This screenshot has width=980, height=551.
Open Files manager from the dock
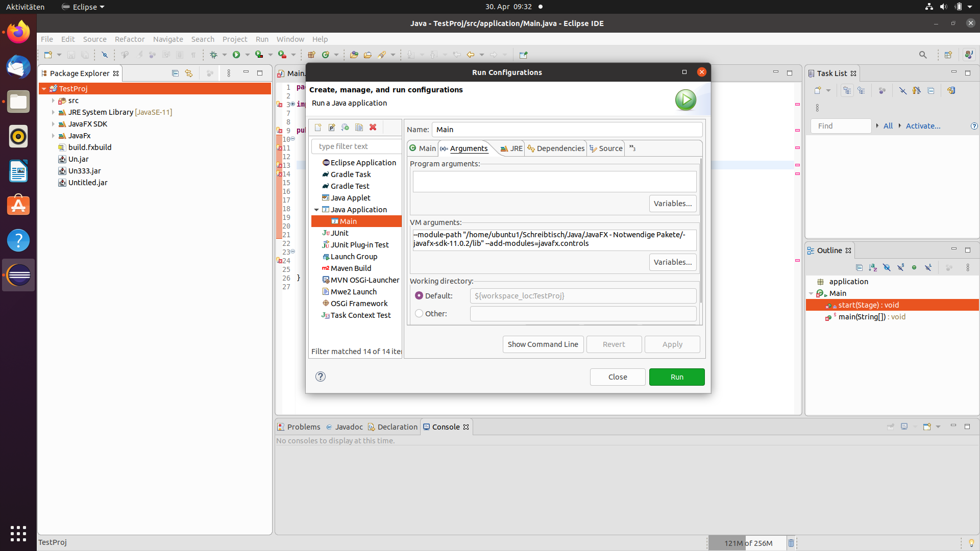click(18, 102)
